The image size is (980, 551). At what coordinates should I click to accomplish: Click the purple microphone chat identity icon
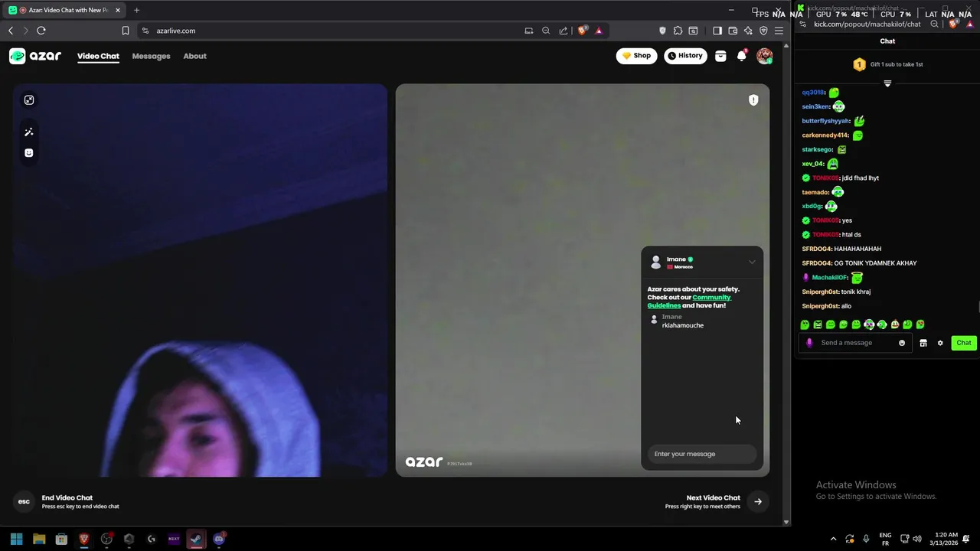(809, 343)
